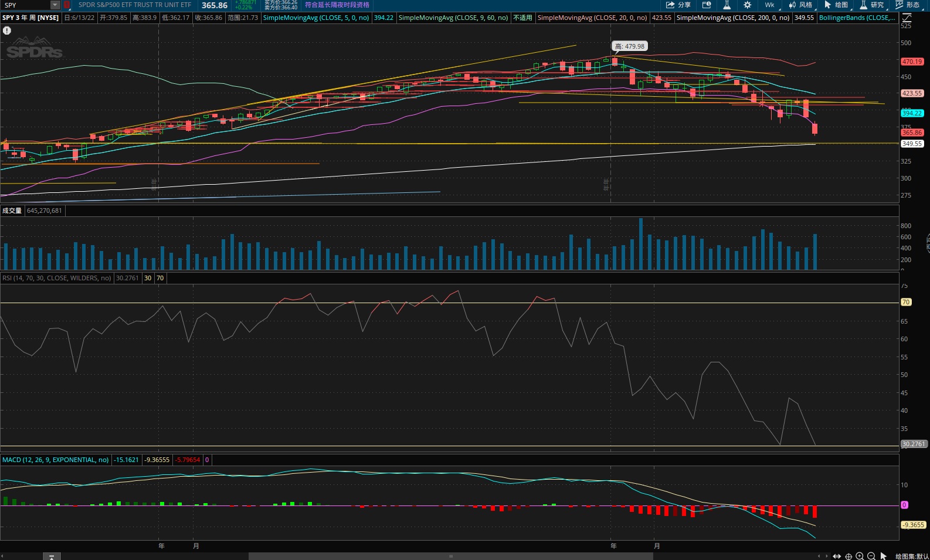Select the SimpleMovingAvg (CLOSE, 200, 0, no) label
Viewport: 930px width, 560px height.
733,18
